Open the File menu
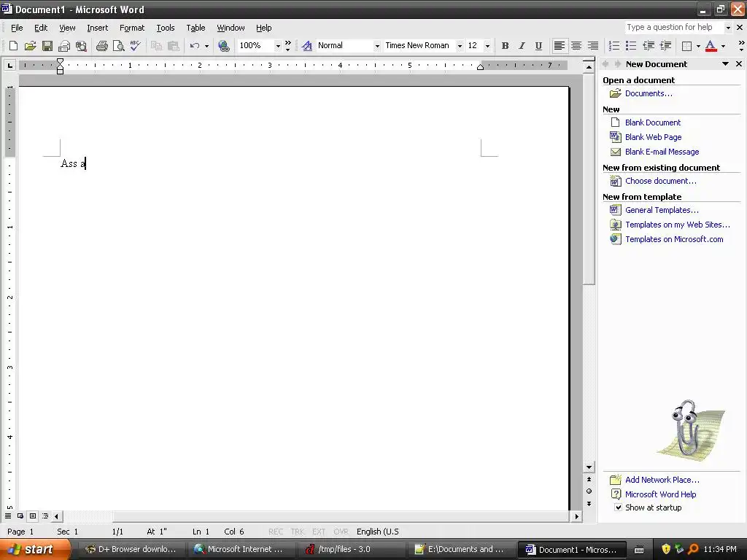Screen dimensions: 747x560 [x=17, y=28]
